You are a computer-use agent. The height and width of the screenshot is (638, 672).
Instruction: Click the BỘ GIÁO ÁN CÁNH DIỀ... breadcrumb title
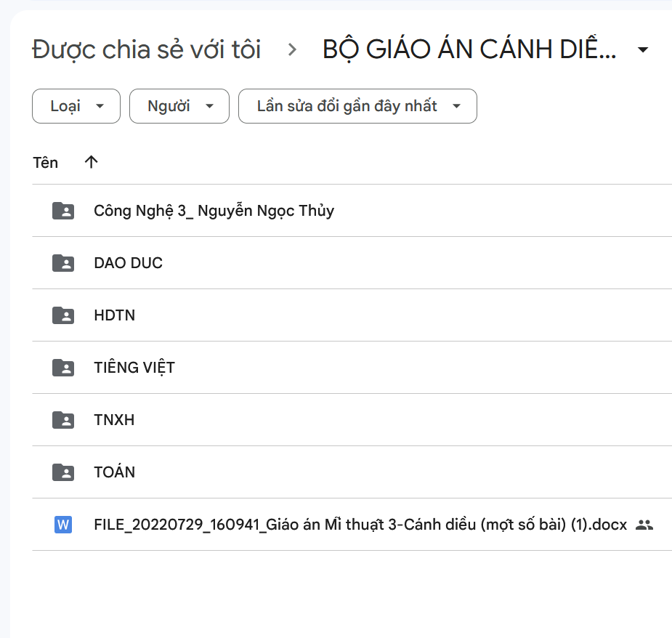(x=469, y=50)
